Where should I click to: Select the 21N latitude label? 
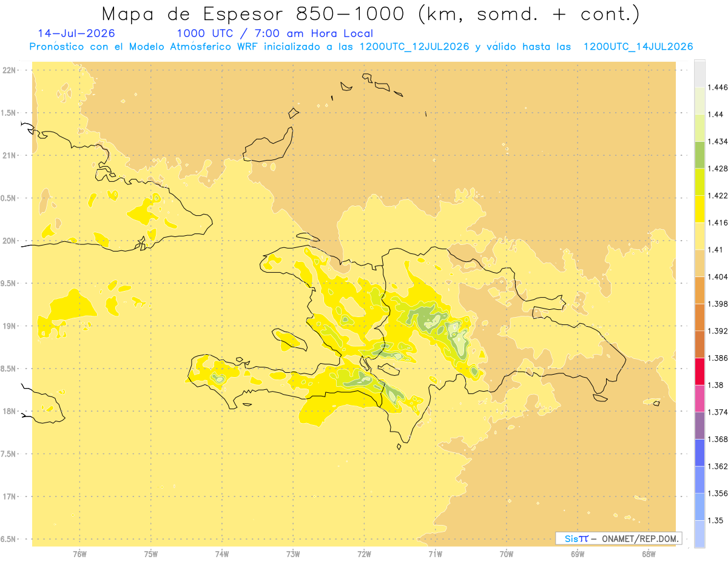pyautogui.click(x=9, y=156)
